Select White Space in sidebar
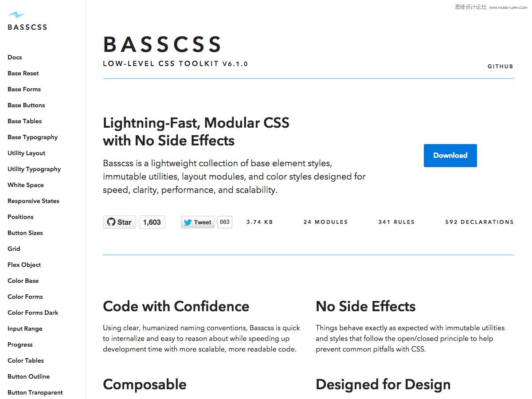 (x=25, y=185)
